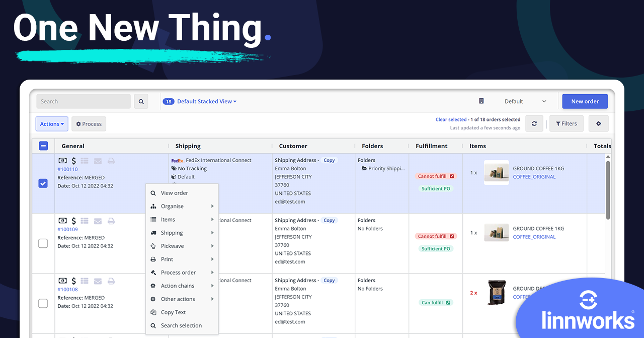Screen dimensions: 644x338
Task: Click the Clear selected link
Action: tap(451, 120)
